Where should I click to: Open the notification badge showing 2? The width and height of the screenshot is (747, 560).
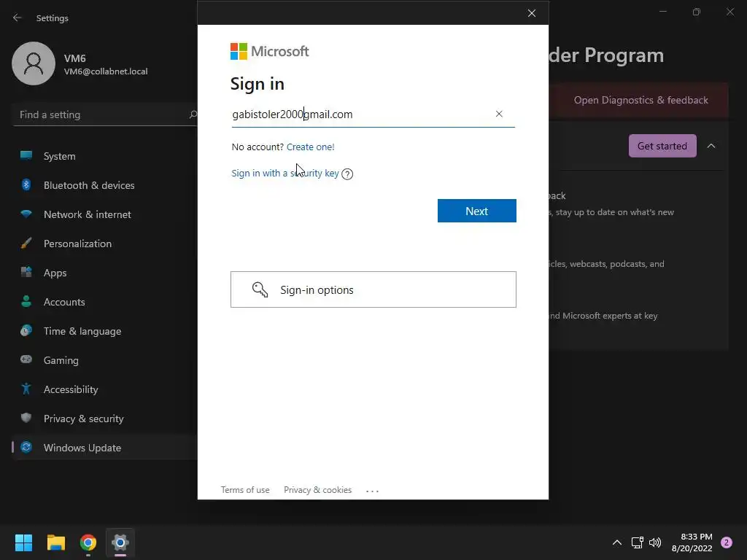coord(727,542)
